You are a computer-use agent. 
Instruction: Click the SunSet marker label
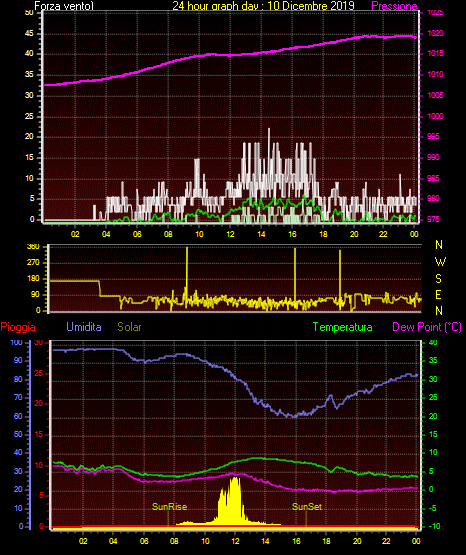tap(307, 507)
